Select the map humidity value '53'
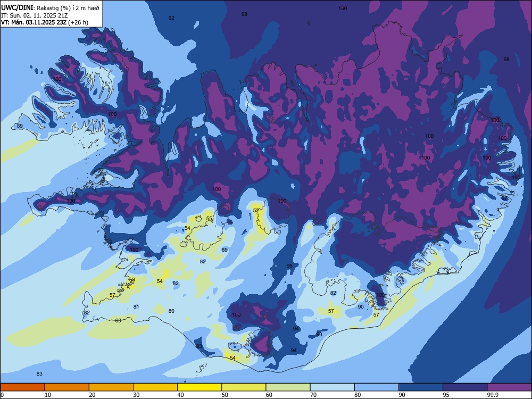Image resolution: width=532 pixels, height=399 pixels. (x=132, y=280)
